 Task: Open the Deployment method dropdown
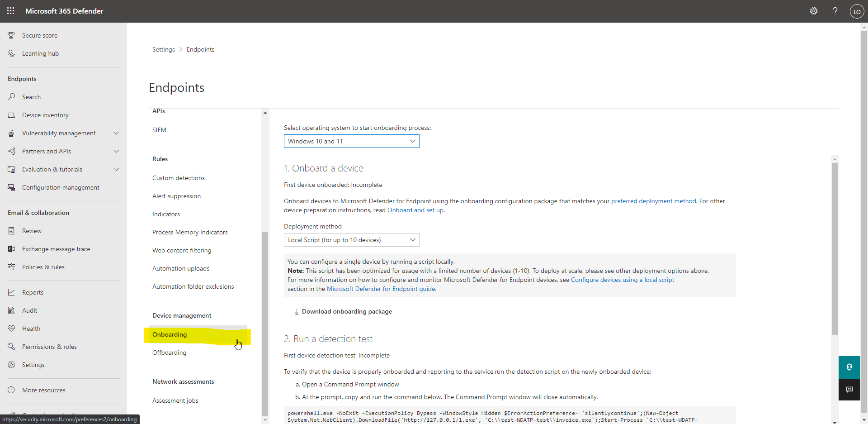351,240
